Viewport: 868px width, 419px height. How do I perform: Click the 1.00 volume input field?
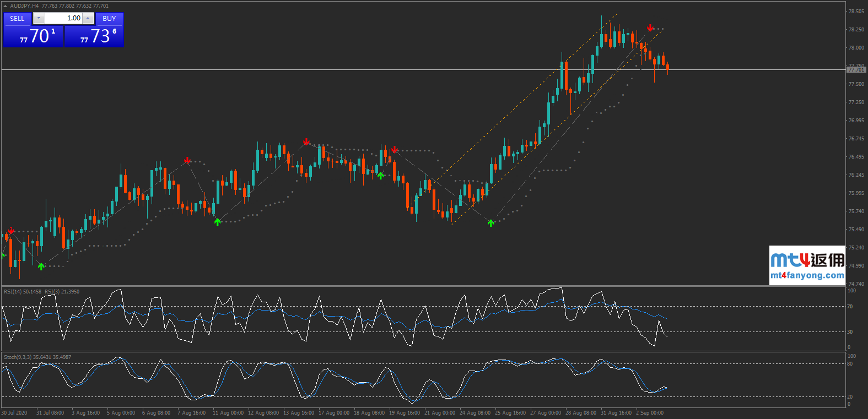pyautogui.click(x=63, y=19)
